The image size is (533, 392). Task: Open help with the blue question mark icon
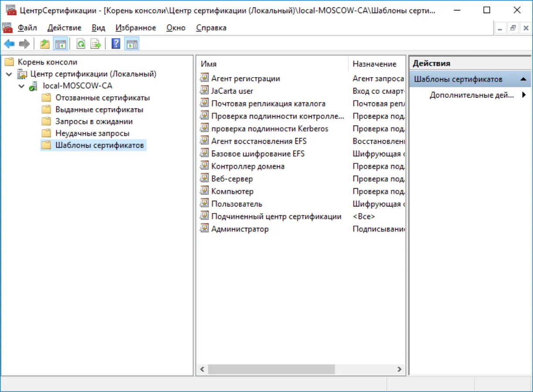pos(116,44)
